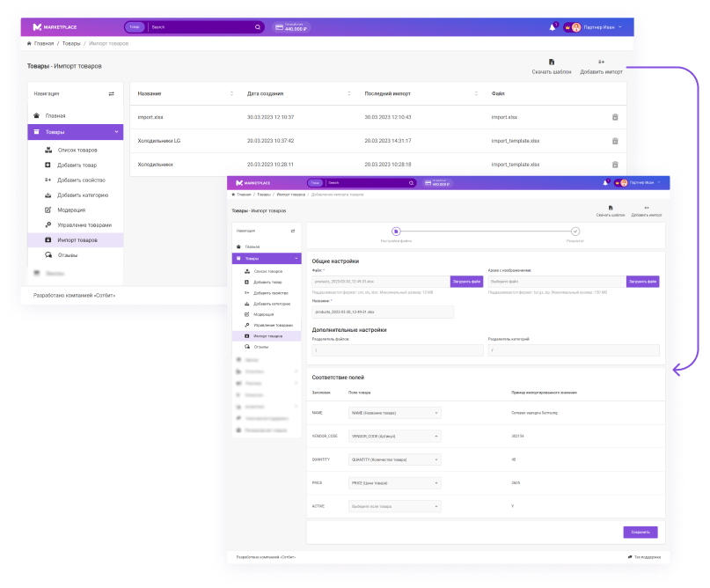The width and height of the screenshot is (710, 588).
Task: Open the NAME field mapping dropdown
Action: click(394, 413)
